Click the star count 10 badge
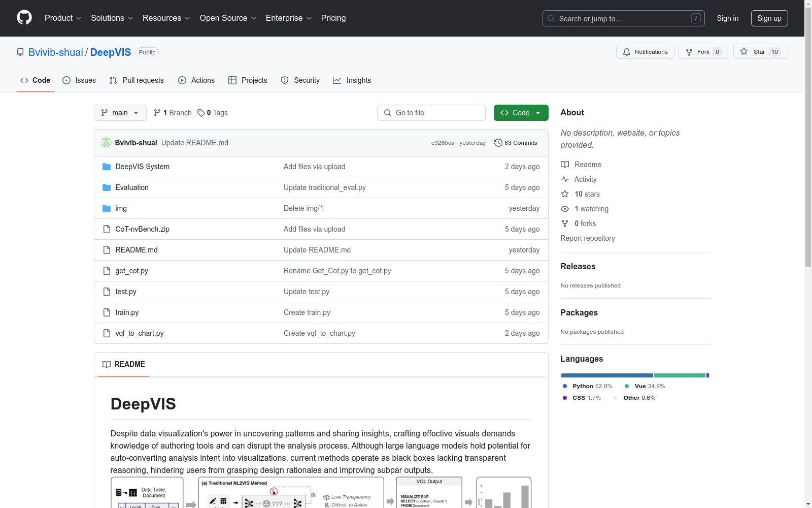 point(774,52)
